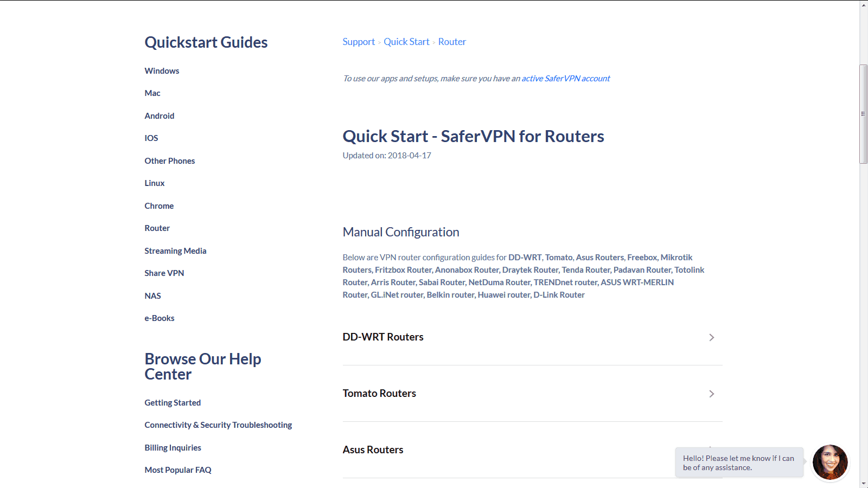Open the Asus Routers section heading

click(x=373, y=450)
